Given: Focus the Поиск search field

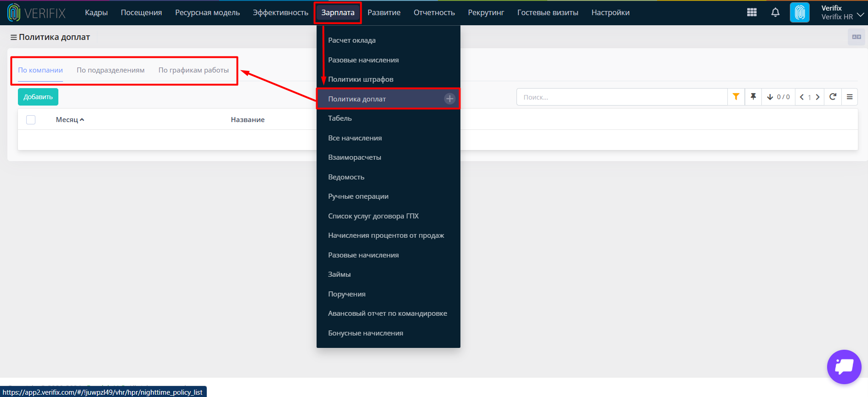Looking at the screenshot, I should coord(622,97).
